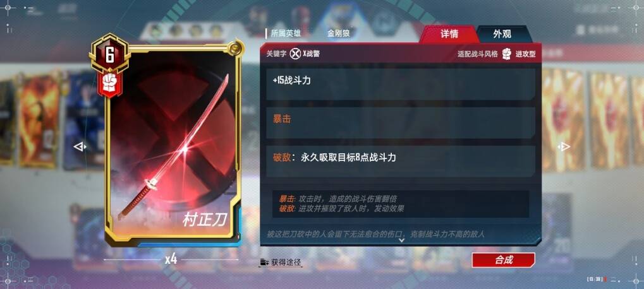Image resolution: width=644 pixels, height=289 pixels.
Task: Select the 村正刀 card artwork
Action: tap(172, 143)
